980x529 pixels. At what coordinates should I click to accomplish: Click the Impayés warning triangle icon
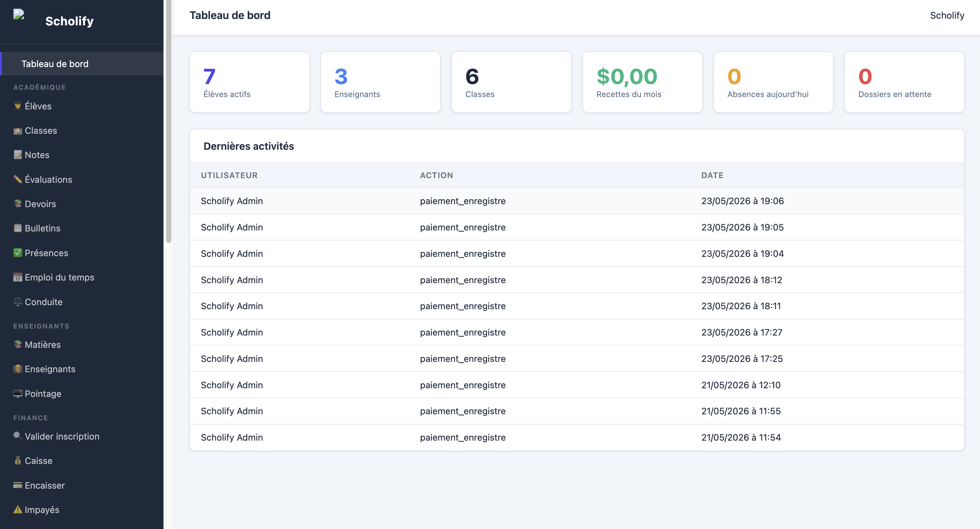point(17,509)
